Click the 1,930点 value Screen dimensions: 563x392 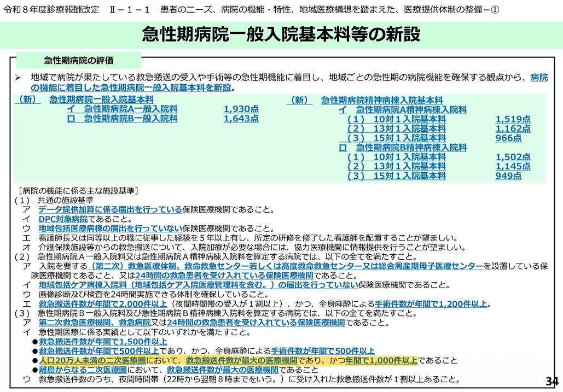tap(241, 109)
